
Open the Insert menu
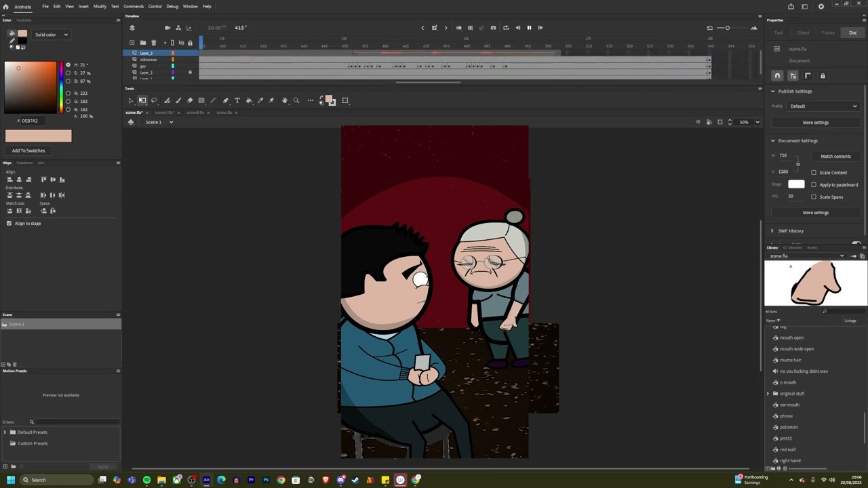pyautogui.click(x=83, y=6)
